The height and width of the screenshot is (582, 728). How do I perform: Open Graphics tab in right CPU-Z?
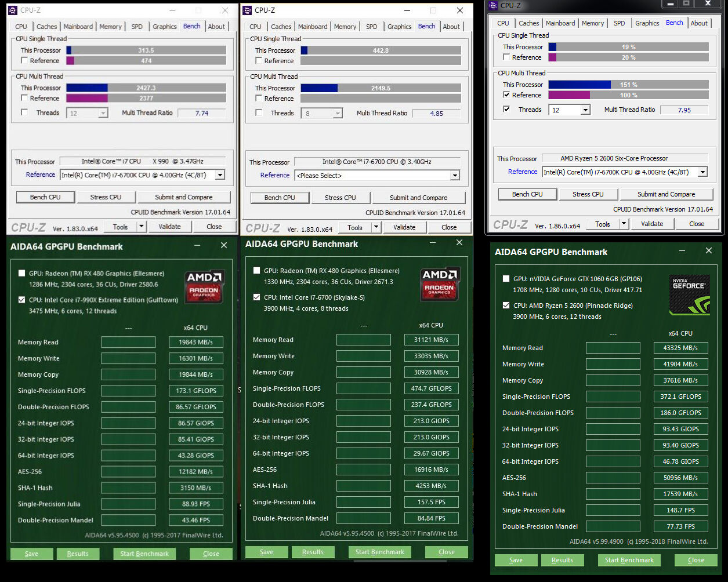point(647,23)
